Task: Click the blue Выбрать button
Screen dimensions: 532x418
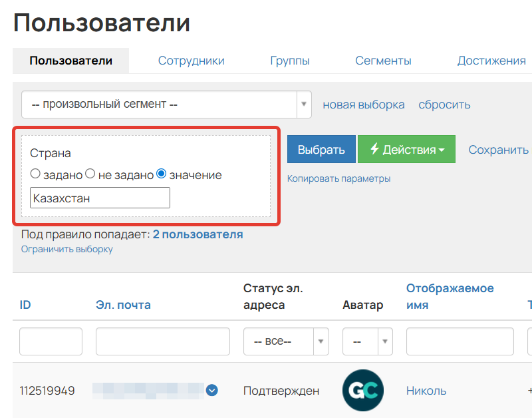Action: (321, 149)
